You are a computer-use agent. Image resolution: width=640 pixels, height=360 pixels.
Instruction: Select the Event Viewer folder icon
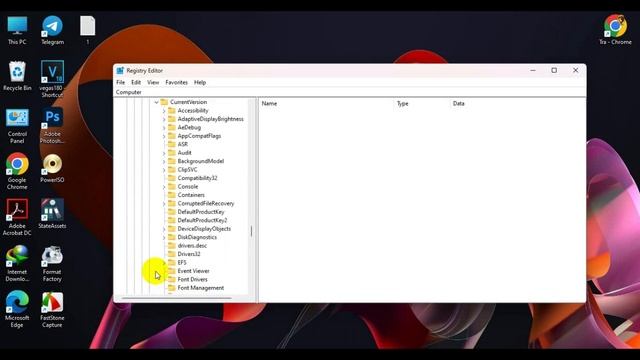[x=172, y=271]
